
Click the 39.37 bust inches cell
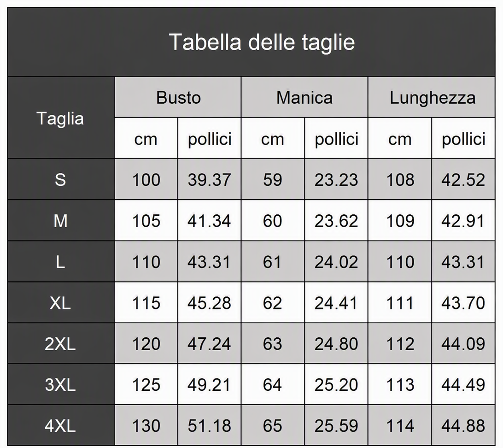[210, 179]
